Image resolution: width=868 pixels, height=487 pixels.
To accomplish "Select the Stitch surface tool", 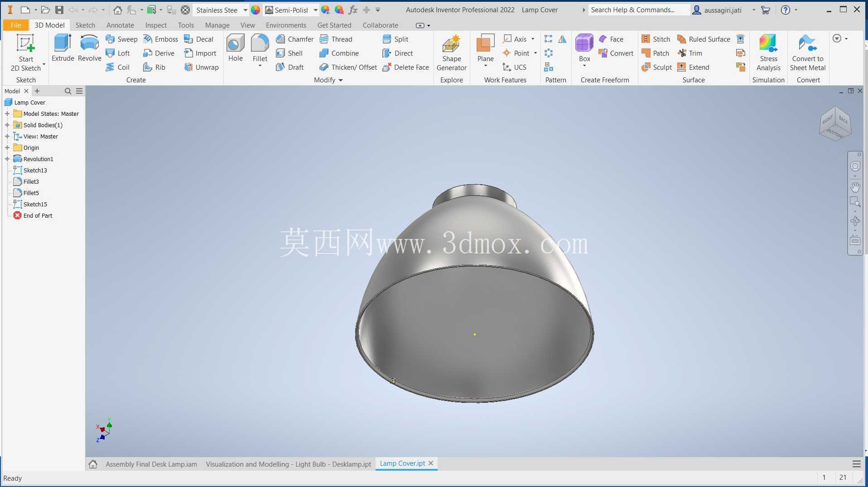I will pos(656,39).
